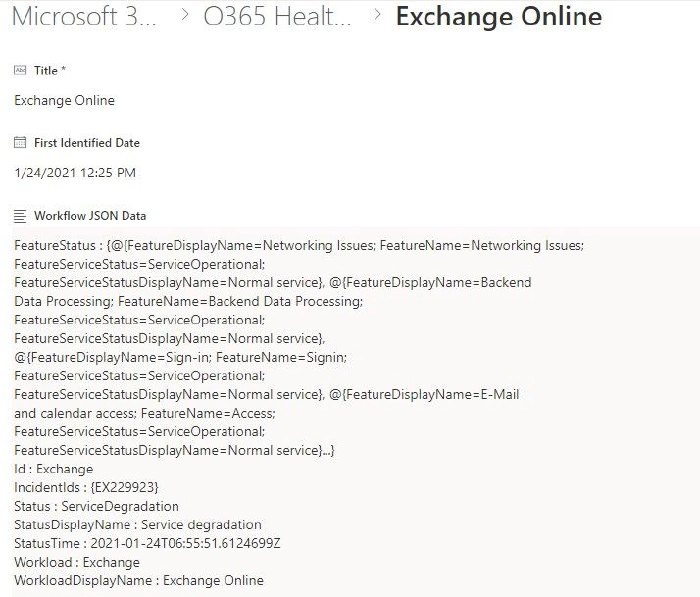The image size is (700, 597).
Task: Click the IncidentIds EX229923 line
Action: coord(85,487)
